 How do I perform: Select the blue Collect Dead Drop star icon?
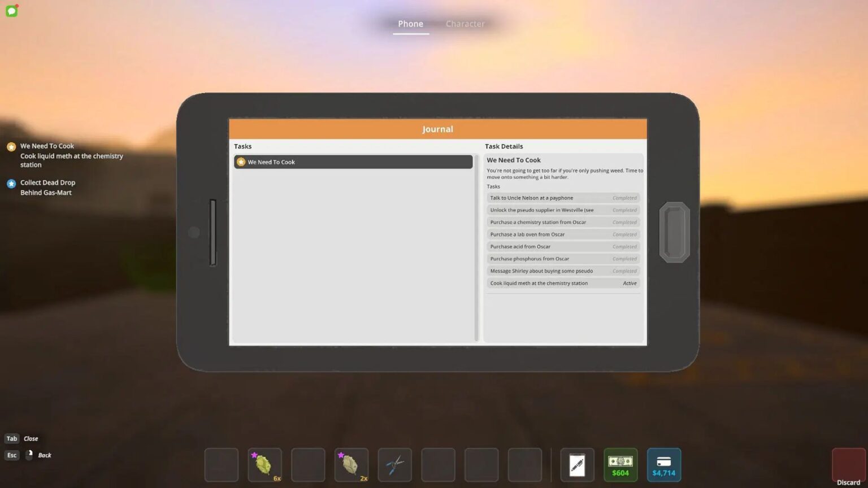click(x=11, y=182)
